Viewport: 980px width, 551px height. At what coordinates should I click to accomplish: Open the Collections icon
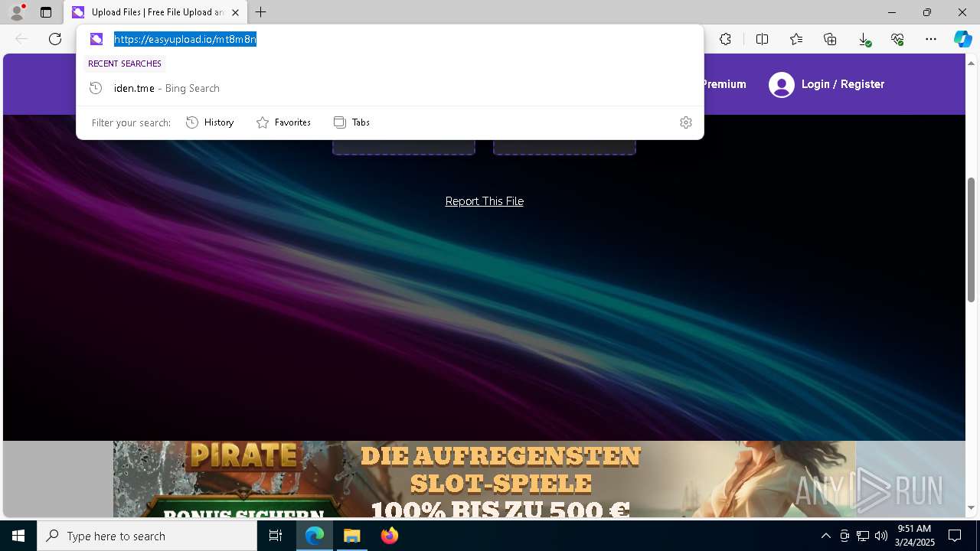click(830, 39)
